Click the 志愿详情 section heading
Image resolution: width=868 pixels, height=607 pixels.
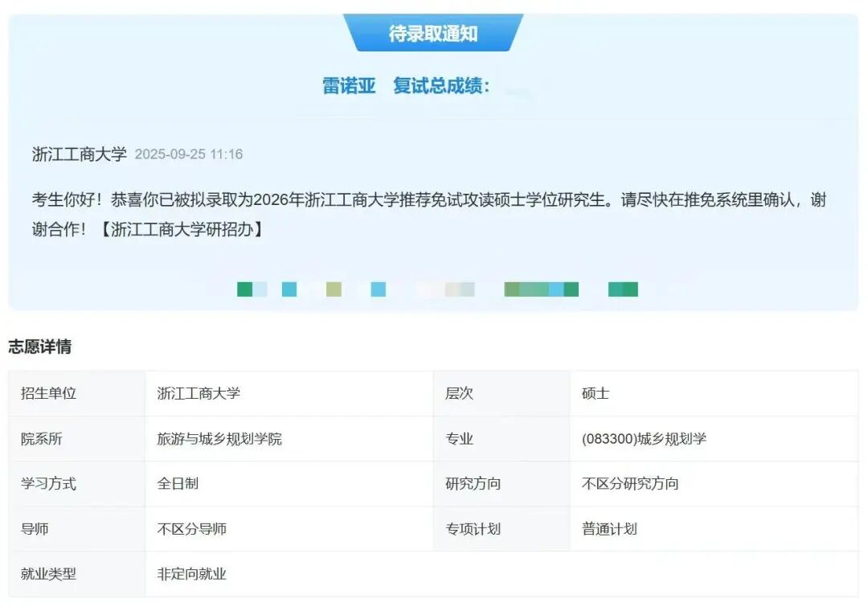pyautogui.click(x=40, y=347)
